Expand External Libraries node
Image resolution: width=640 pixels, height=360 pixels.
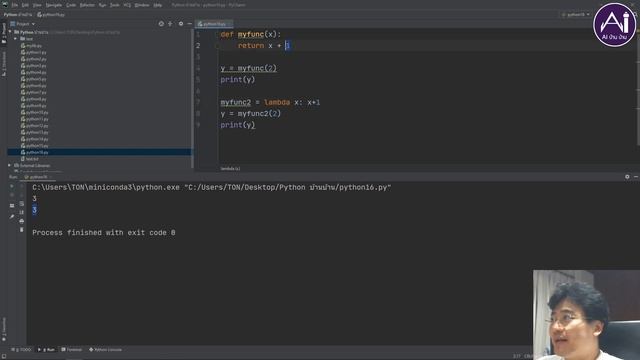tap(9, 165)
